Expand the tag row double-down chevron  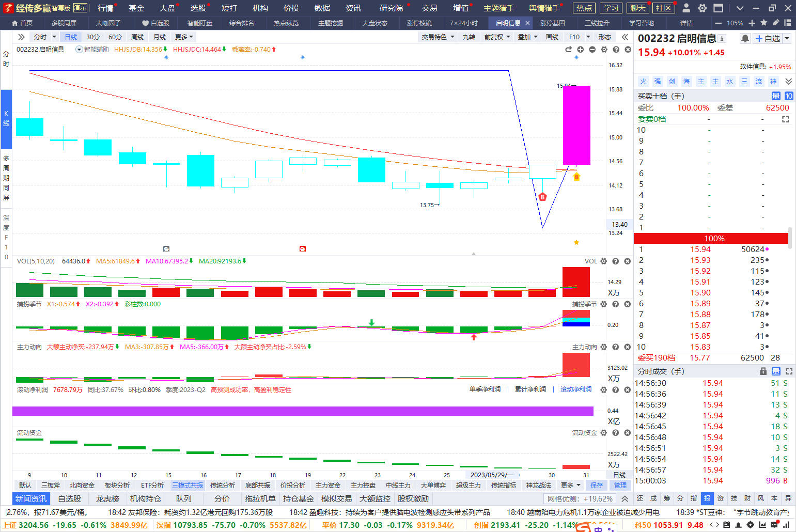pyautogui.click(x=788, y=82)
